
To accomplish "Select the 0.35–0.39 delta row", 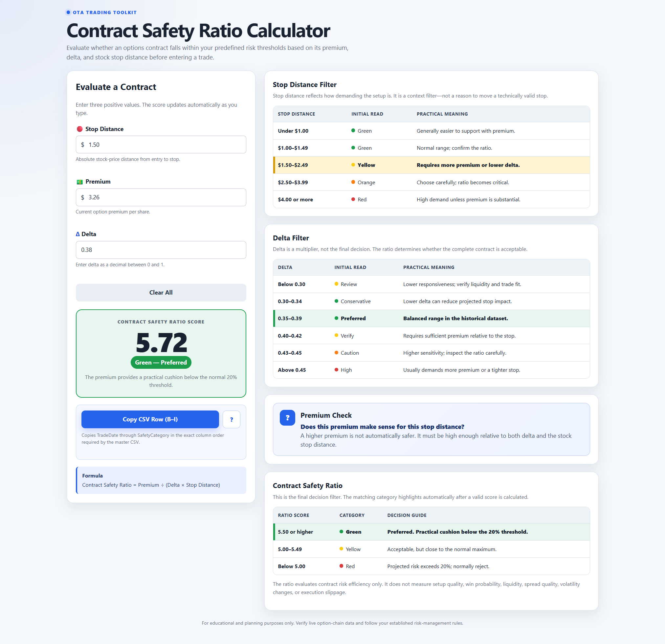I will pos(431,318).
